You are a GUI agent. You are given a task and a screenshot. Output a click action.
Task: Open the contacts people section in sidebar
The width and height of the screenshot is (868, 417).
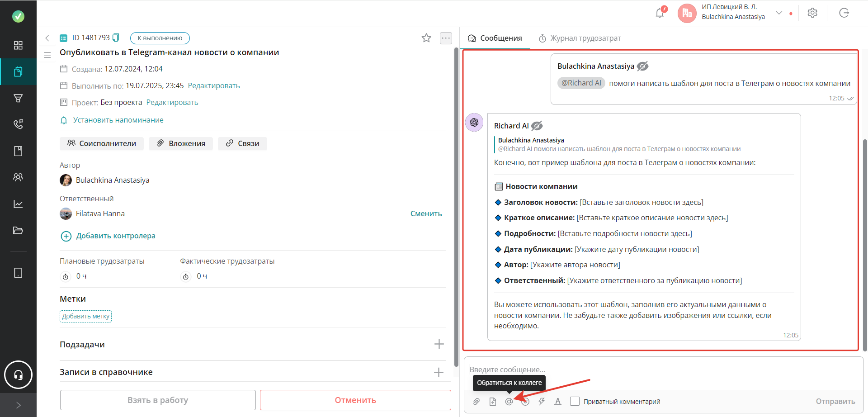(18, 177)
